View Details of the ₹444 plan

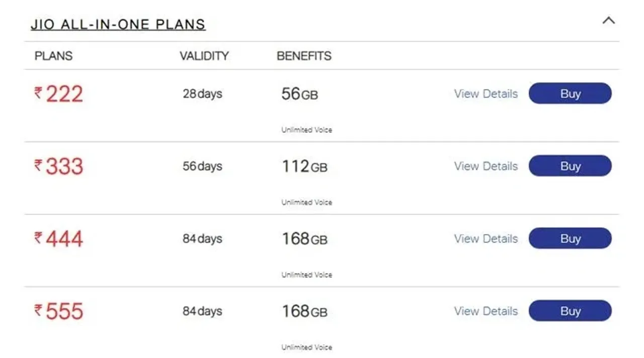[x=486, y=238]
